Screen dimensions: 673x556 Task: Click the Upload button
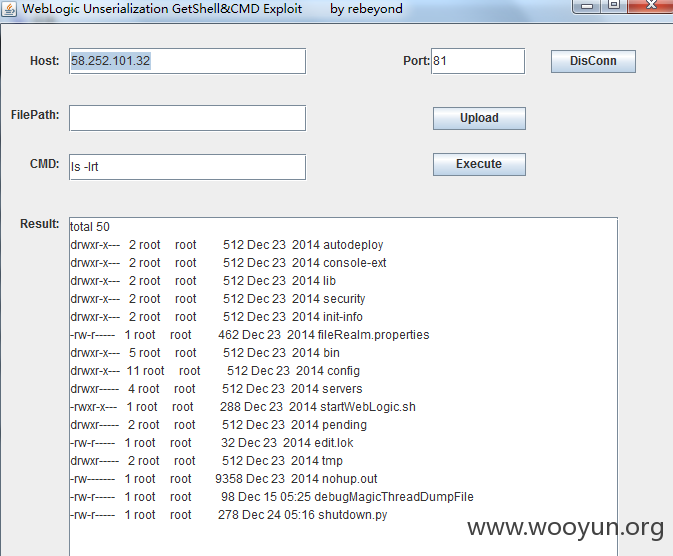point(479,118)
